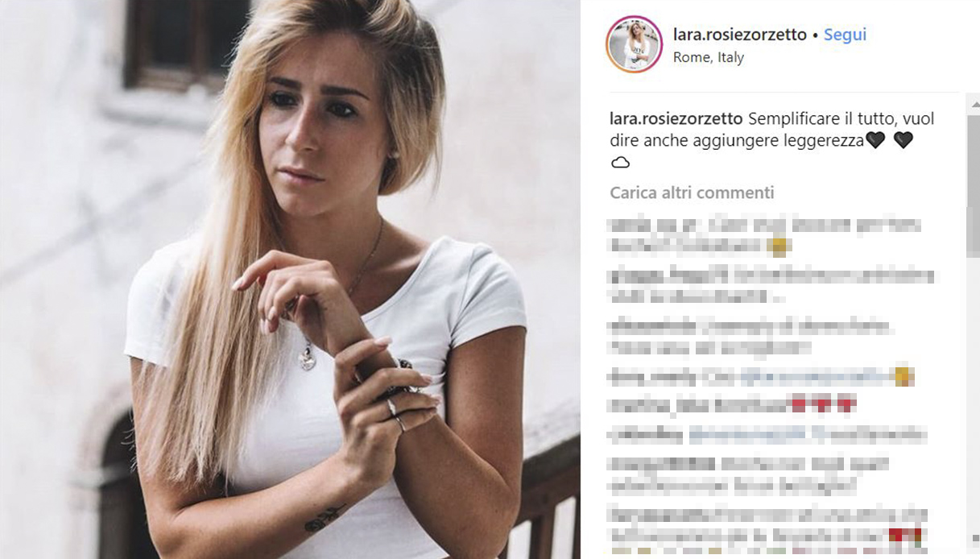Click the second black heart emoji in caption
Image resolution: width=980 pixels, height=559 pixels.
pos(904,140)
